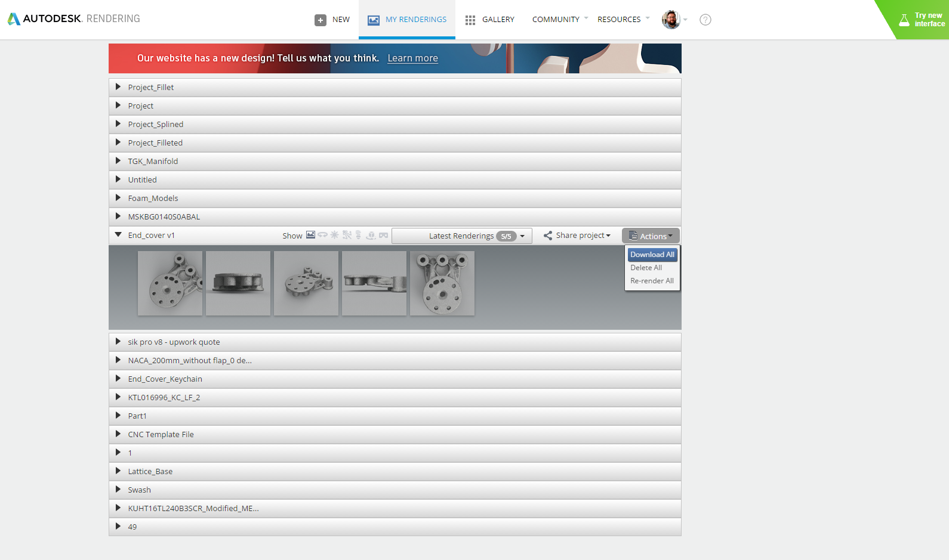This screenshot has width=949, height=560.
Task: Select Download All from Actions menu
Action: click(652, 255)
